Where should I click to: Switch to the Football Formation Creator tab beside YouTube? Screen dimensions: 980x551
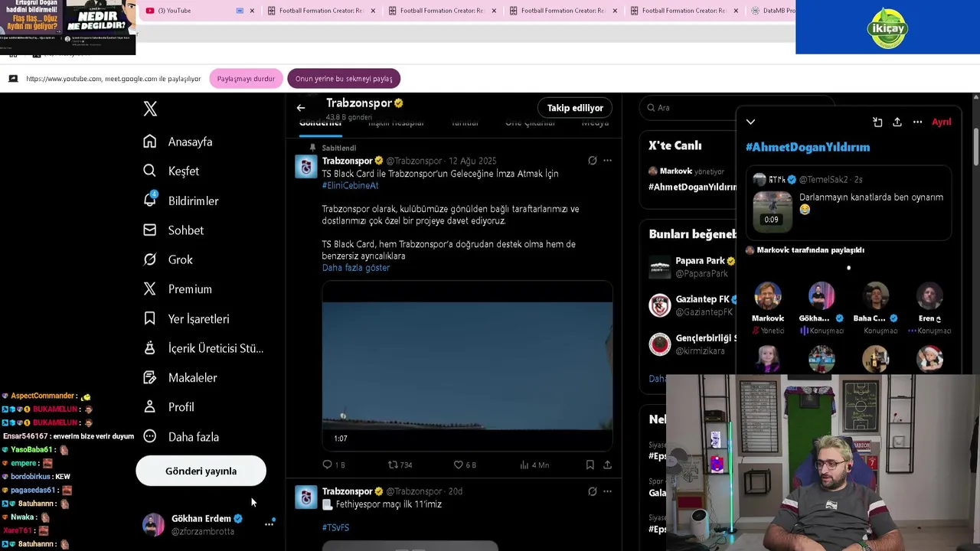[322, 11]
